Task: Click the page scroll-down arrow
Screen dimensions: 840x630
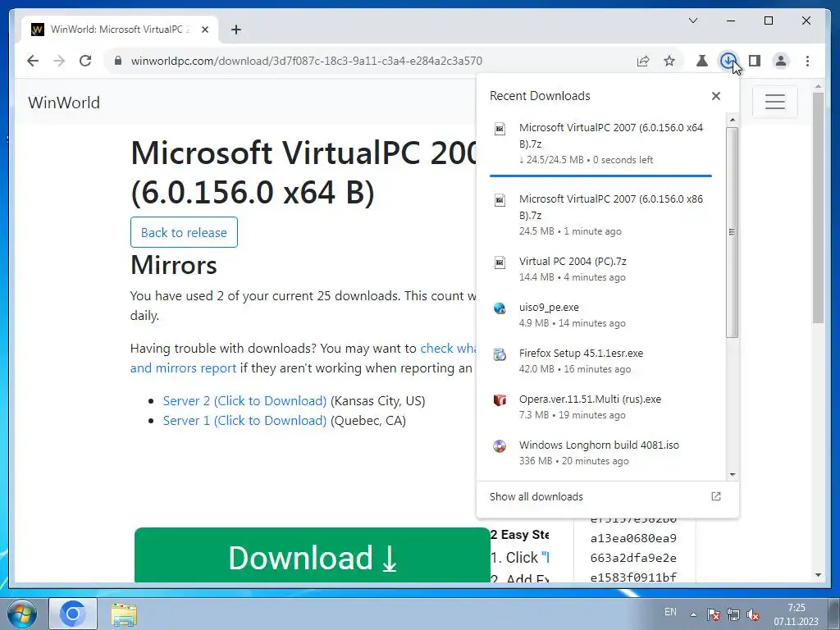Action: pos(818,575)
